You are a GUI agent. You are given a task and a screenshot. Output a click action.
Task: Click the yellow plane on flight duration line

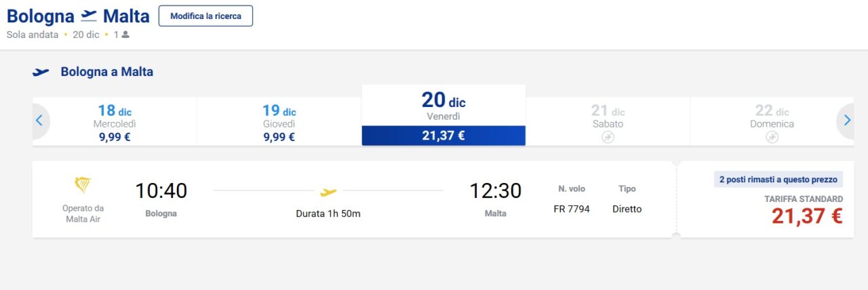(328, 192)
